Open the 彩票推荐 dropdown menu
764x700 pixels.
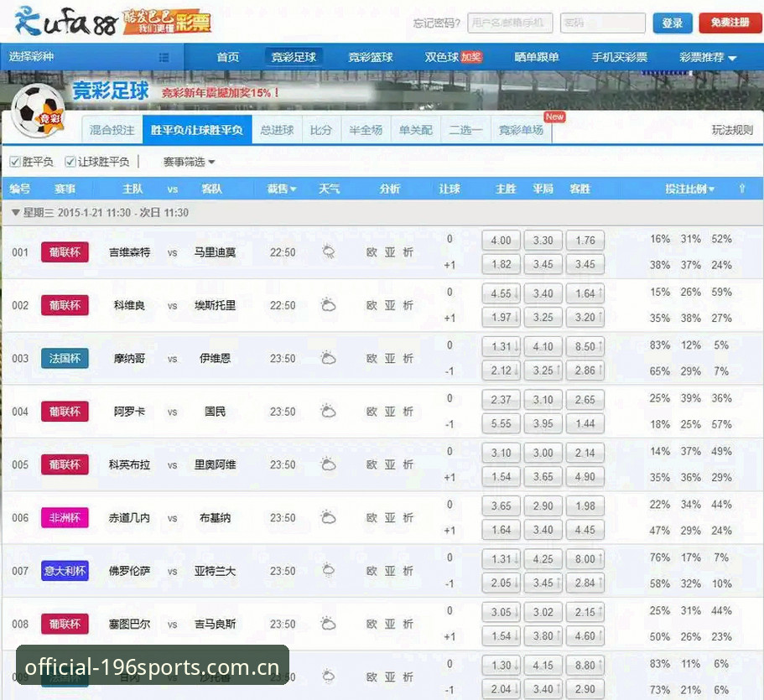click(x=708, y=58)
